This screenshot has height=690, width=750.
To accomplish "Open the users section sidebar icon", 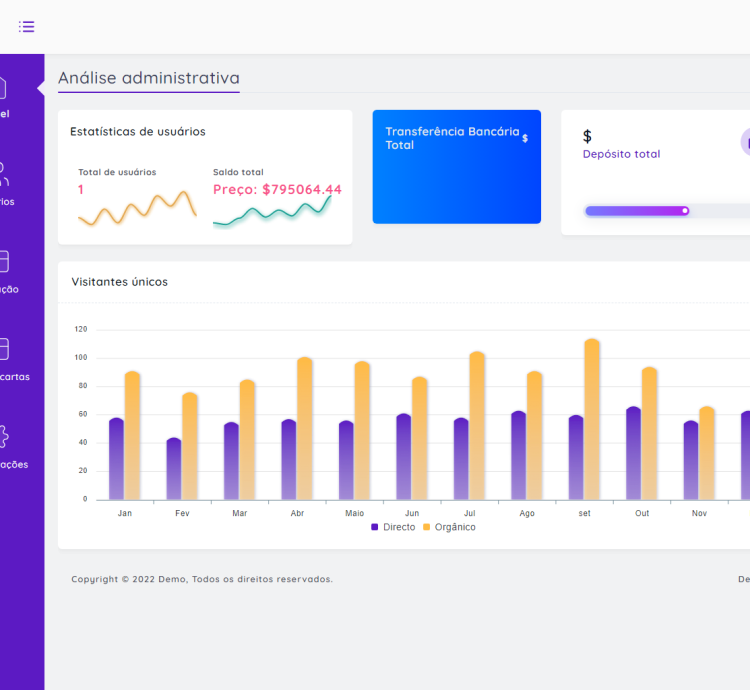I will click(2, 174).
